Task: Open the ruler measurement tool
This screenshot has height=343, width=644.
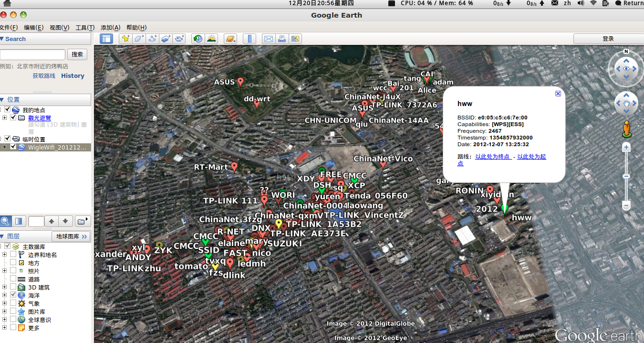Action: click(249, 39)
